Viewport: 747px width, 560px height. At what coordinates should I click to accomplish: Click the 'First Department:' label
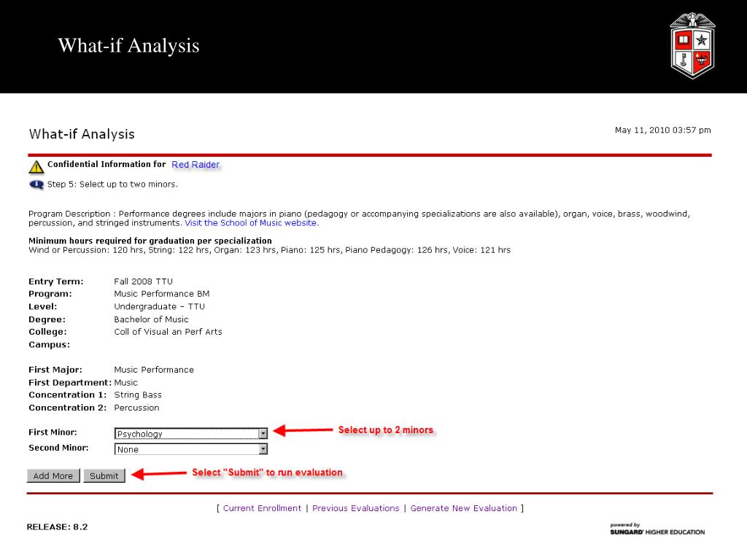coord(70,382)
